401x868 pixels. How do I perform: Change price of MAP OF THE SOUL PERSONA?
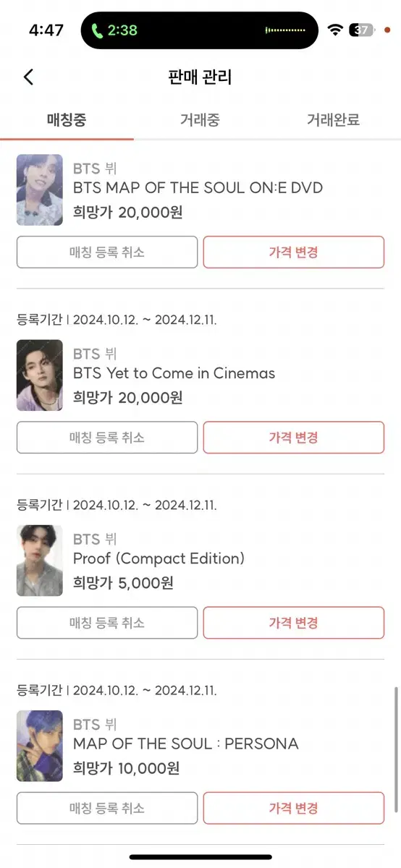tap(293, 808)
